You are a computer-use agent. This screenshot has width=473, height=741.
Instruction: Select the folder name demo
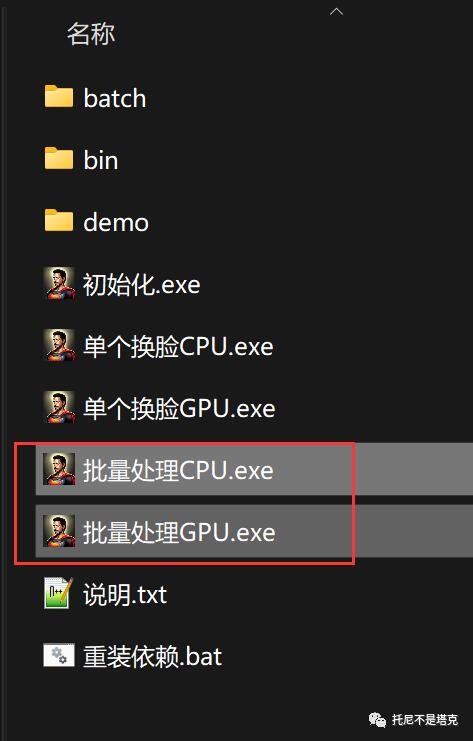click(116, 222)
